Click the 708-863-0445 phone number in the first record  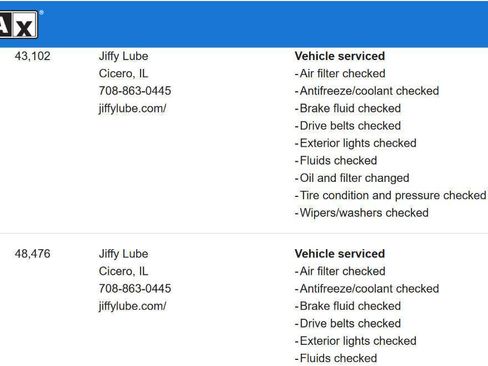(135, 91)
